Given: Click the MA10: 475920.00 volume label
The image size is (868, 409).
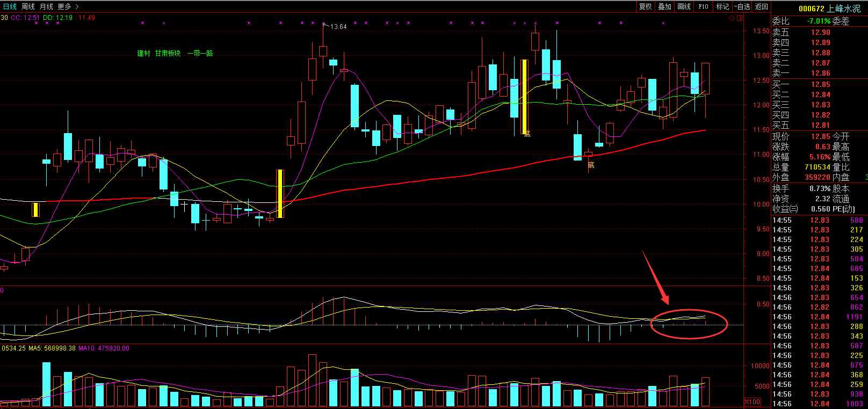Looking at the screenshot, I should click(x=104, y=348).
